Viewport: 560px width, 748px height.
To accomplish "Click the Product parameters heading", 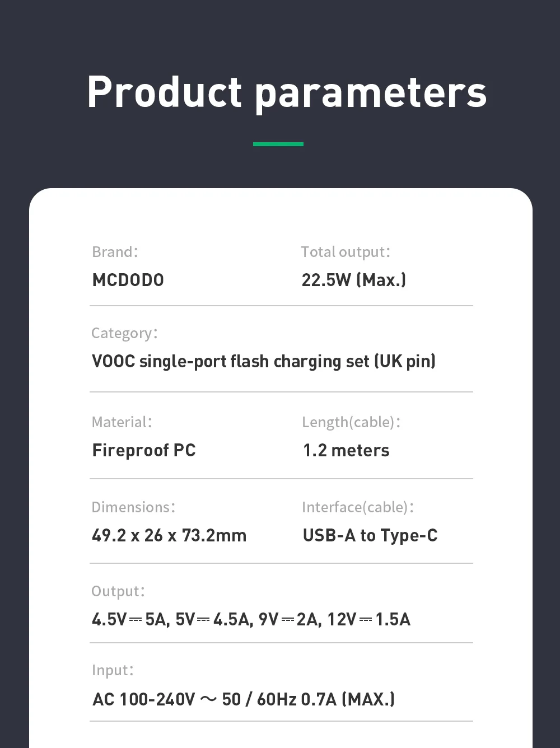I will (x=287, y=92).
